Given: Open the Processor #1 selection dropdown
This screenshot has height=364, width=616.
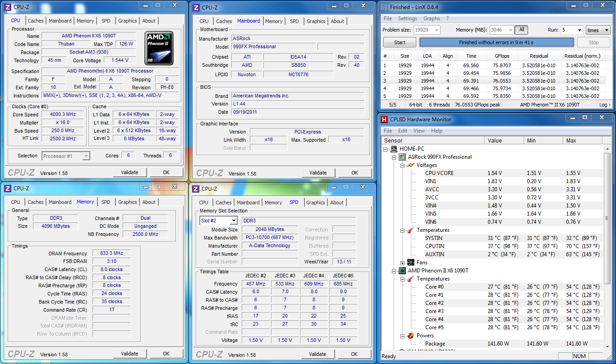Looking at the screenshot, I should 66,156.
